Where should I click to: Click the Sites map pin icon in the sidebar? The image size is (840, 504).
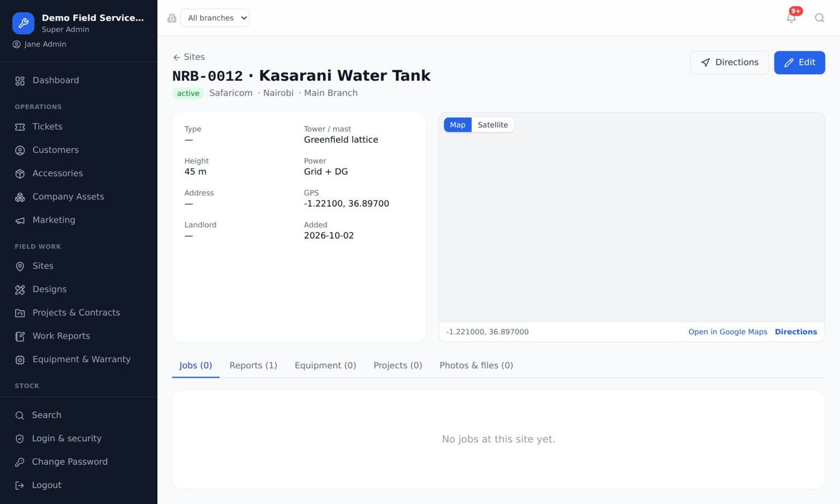[x=20, y=266]
